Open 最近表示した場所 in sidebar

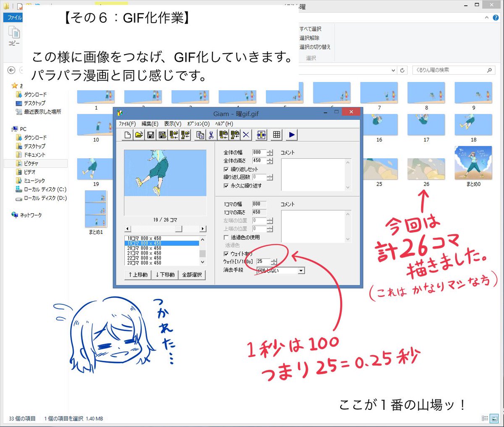38,112
